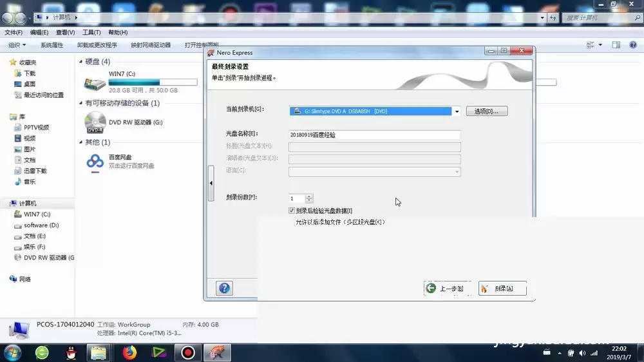Image resolution: width=644 pixels, height=362 pixels.
Task: Open the 文件(F) menu
Action: point(14,32)
